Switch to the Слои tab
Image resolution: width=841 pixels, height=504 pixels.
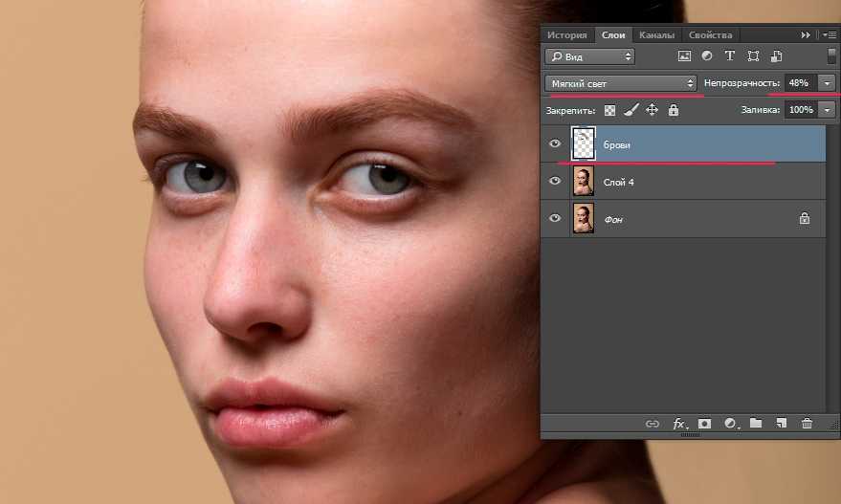(613, 34)
